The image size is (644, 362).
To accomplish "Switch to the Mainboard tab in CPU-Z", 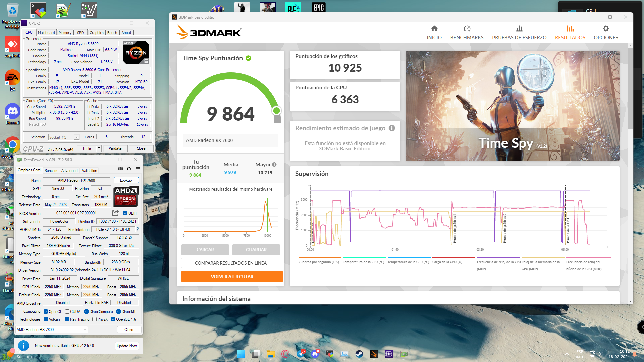I will (46, 33).
